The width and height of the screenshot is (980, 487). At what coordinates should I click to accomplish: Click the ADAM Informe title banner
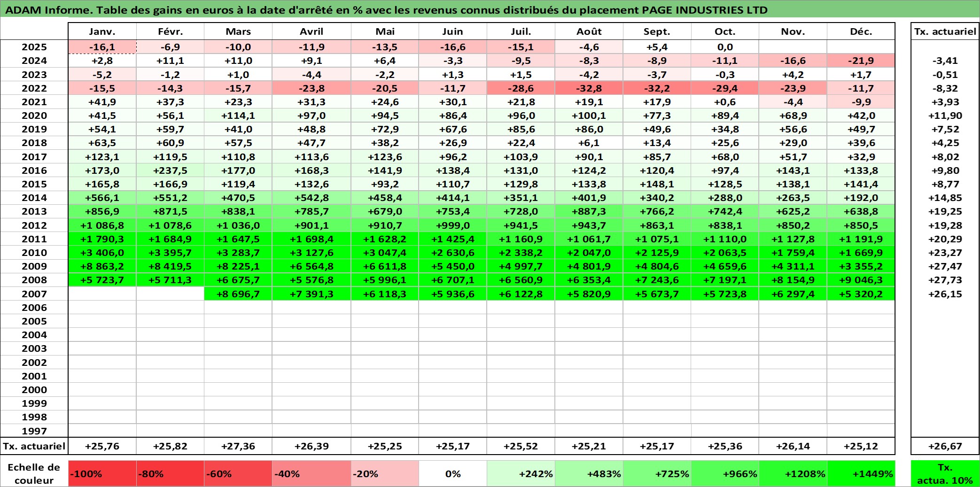coord(490,10)
